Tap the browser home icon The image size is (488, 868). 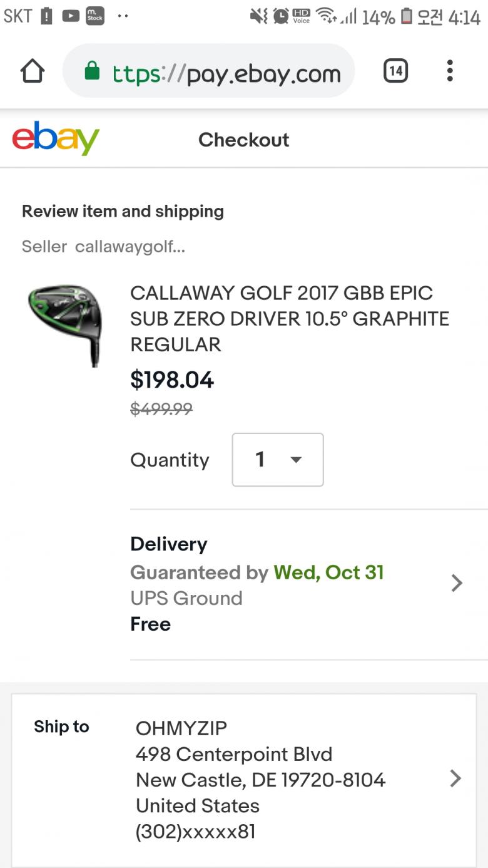33,71
